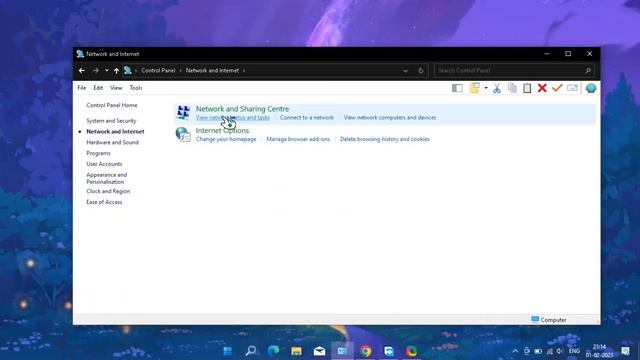Open Clock and Region category
This screenshot has height=360, width=640.
tap(108, 191)
